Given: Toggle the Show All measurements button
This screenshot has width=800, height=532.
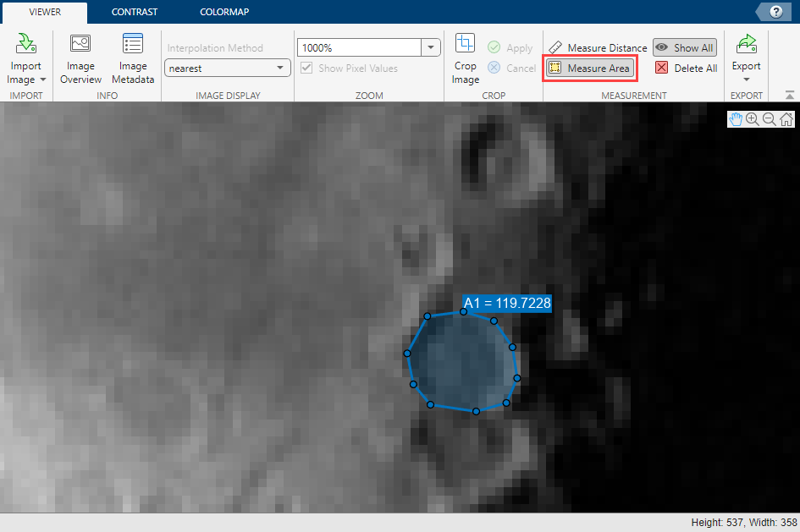Looking at the screenshot, I should [x=685, y=48].
